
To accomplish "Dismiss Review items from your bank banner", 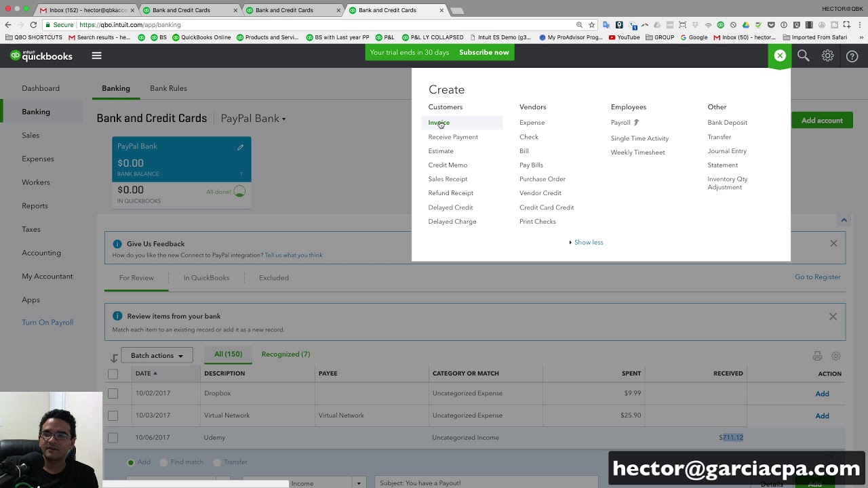I will click(833, 317).
